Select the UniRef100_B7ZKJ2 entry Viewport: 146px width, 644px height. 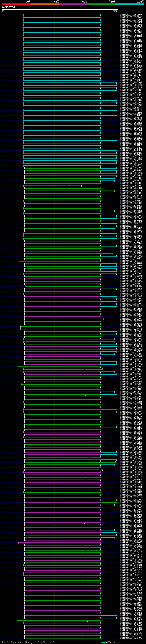coord(131,60)
